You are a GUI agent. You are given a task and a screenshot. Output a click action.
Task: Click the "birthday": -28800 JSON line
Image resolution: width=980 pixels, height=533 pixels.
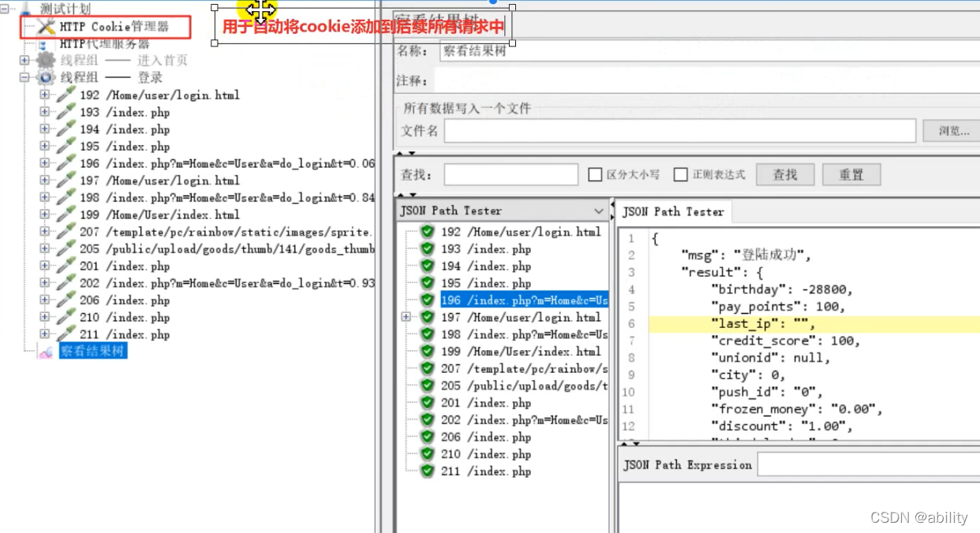(781, 289)
